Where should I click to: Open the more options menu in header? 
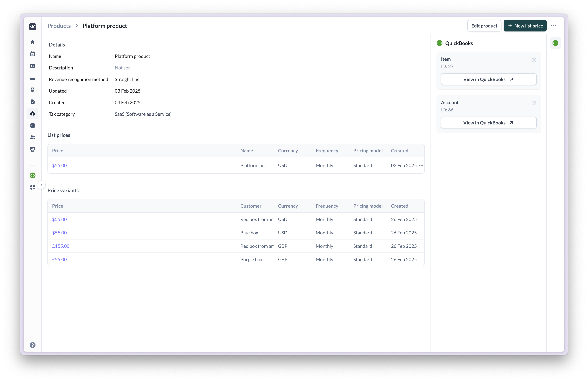click(x=553, y=26)
